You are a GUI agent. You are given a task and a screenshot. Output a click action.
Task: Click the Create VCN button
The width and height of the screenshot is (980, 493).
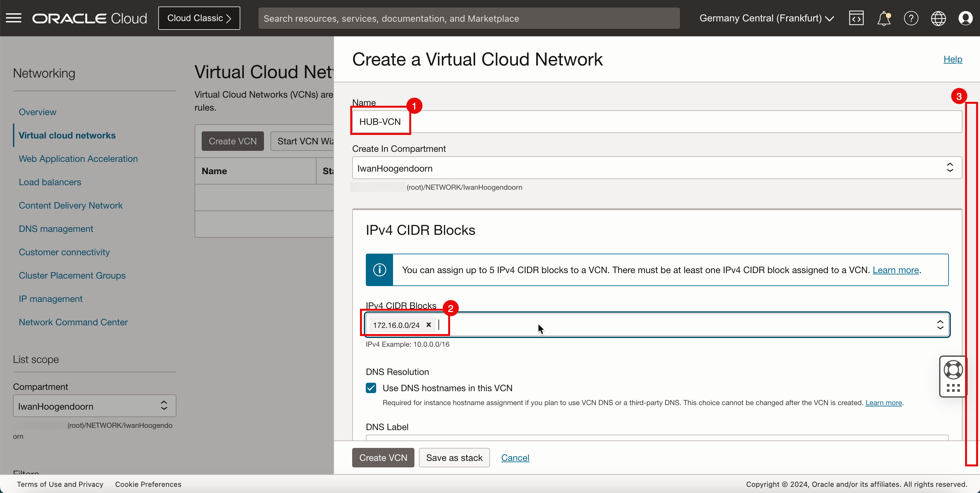[383, 457]
